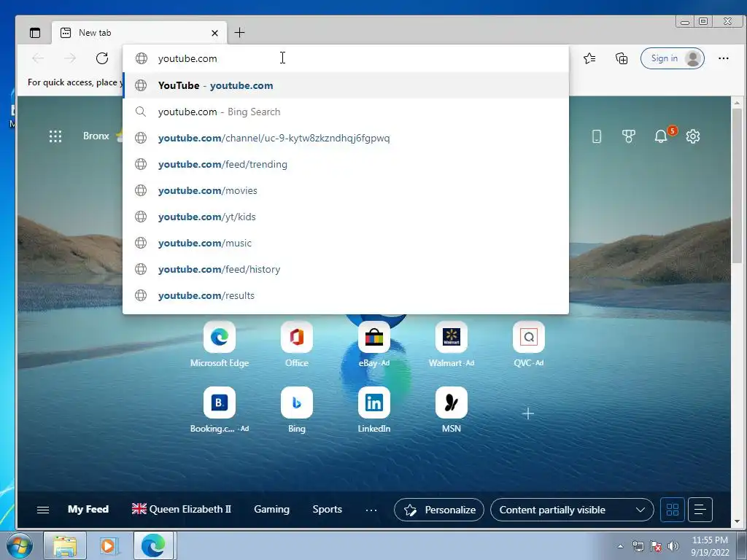Switch to grid layout view
Image resolution: width=747 pixels, height=560 pixels.
[672, 510]
